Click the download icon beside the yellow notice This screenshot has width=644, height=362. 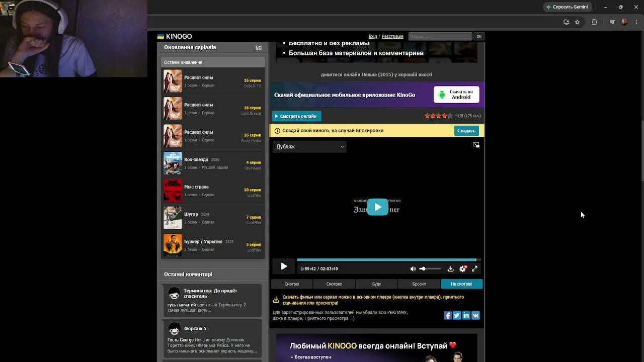(x=276, y=300)
